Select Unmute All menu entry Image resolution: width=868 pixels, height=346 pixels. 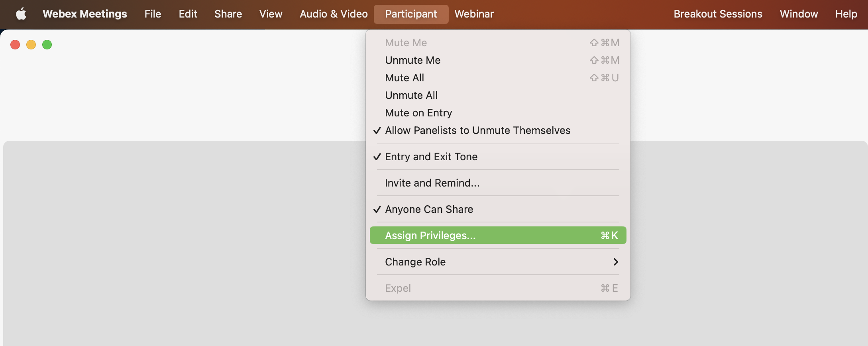pyautogui.click(x=498, y=95)
